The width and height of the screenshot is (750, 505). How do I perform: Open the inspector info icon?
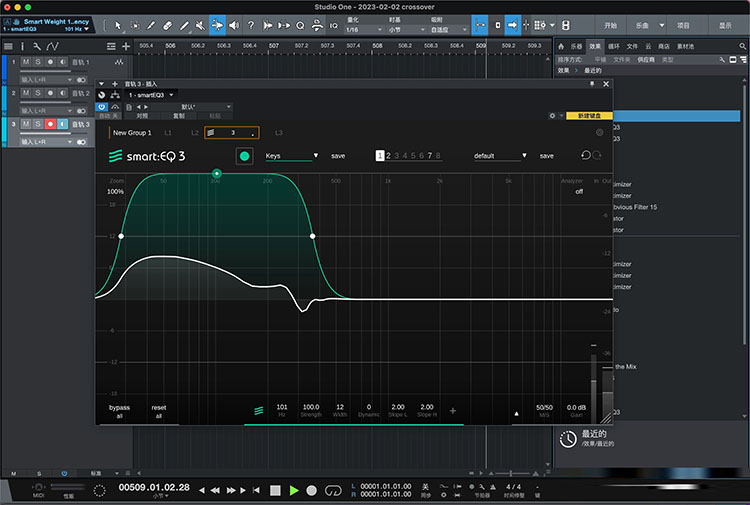[22, 46]
